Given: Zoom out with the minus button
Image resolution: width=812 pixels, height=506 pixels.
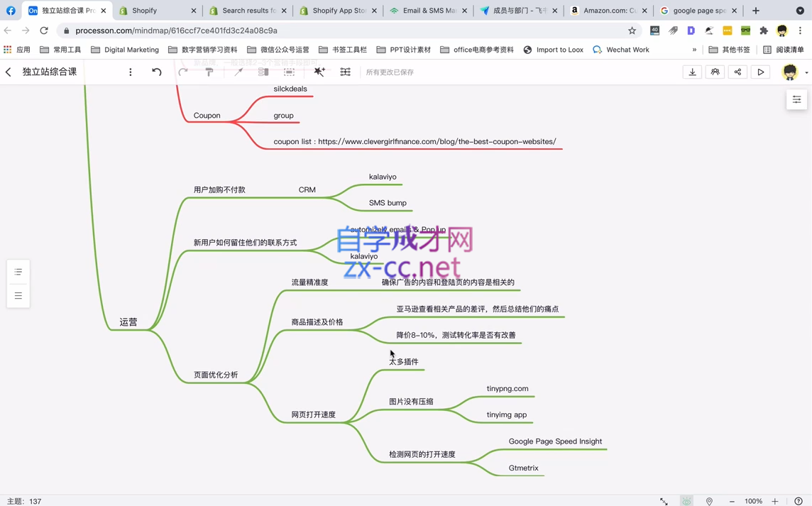Looking at the screenshot, I should coord(732,501).
